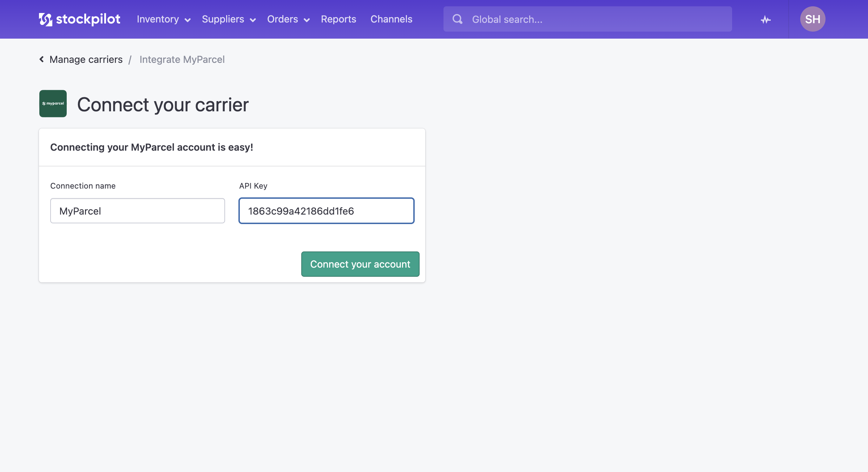The height and width of the screenshot is (472, 868).
Task: Click into the Connection name field
Action: click(138, 211)
